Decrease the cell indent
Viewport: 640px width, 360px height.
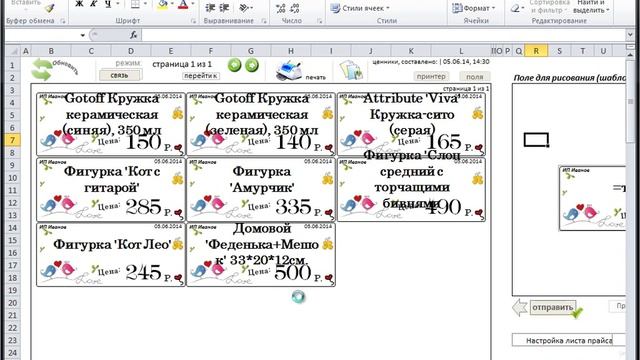(210, 8)
